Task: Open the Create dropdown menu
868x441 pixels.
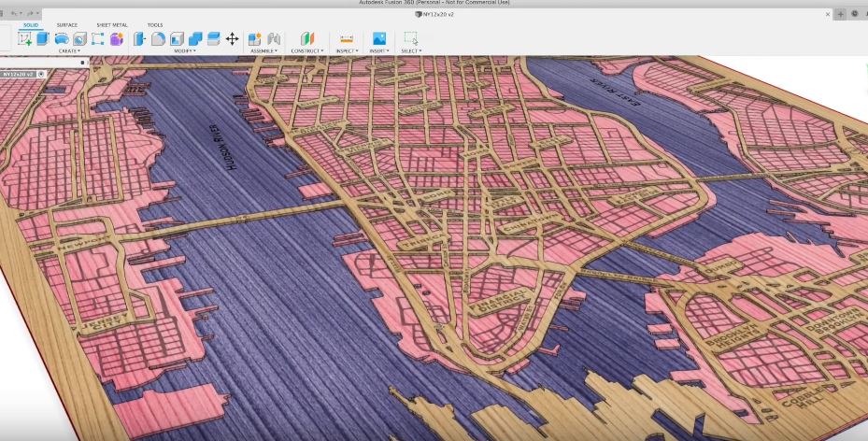Action: point(69,50)
